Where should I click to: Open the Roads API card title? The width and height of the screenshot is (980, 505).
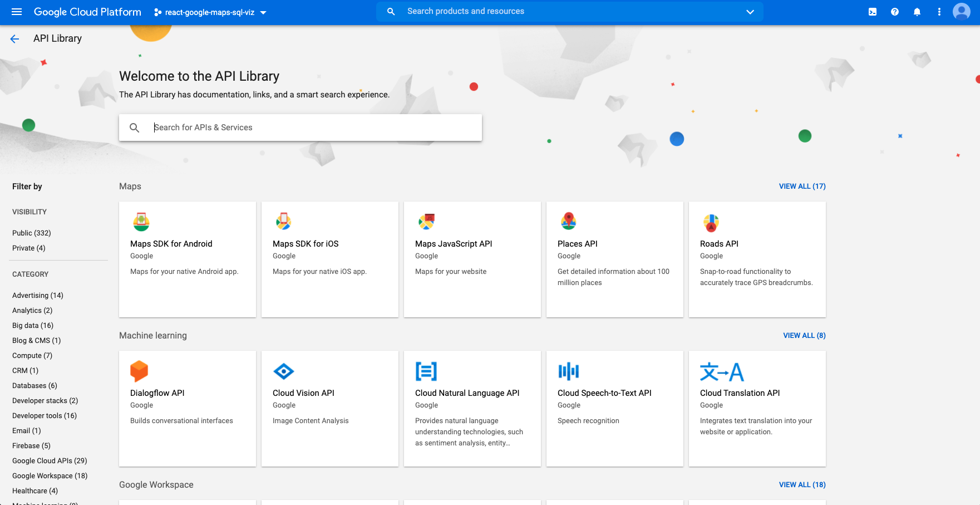[x=719, y=244]
